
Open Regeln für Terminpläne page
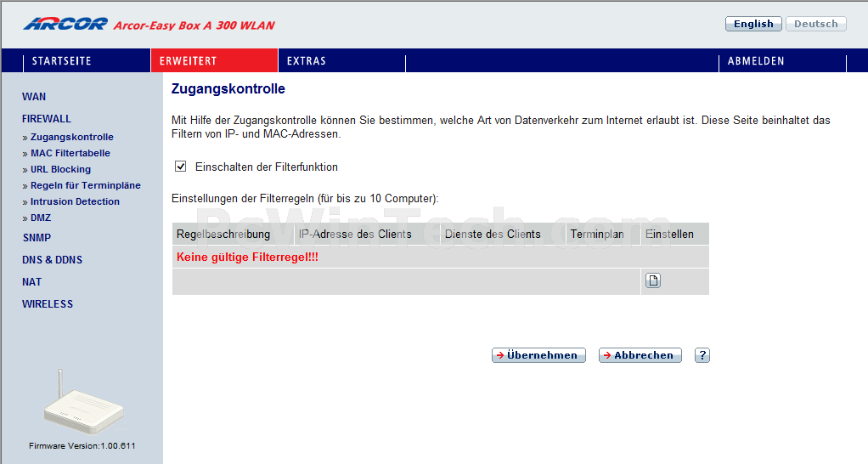coord(85,185)
